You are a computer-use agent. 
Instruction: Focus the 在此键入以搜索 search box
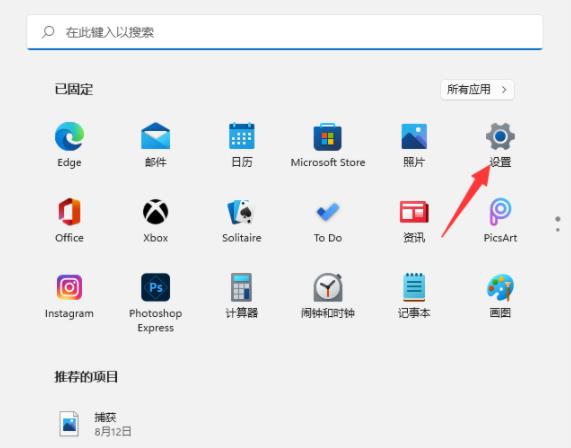pos(285,32)
